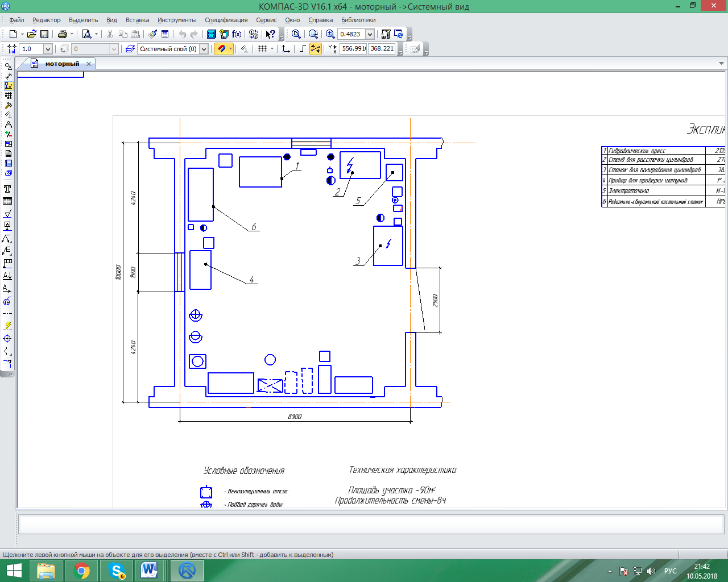Screen dimensions: 728x582
Task: Click the Save document icon
Action: click(44, 34)
